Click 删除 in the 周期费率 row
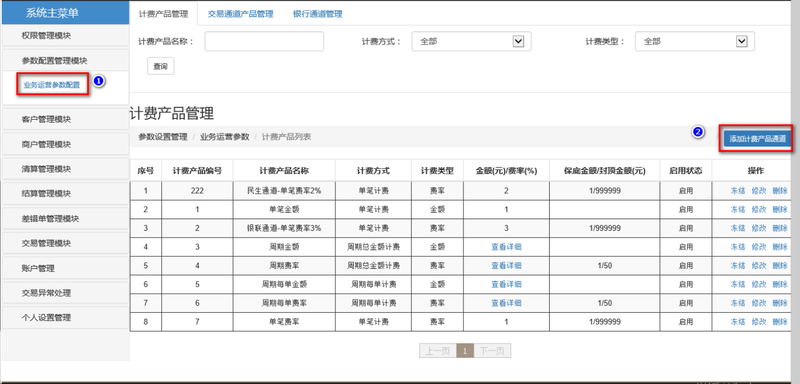This screenshot has width=800, height=384. click(x=780, y=266)
